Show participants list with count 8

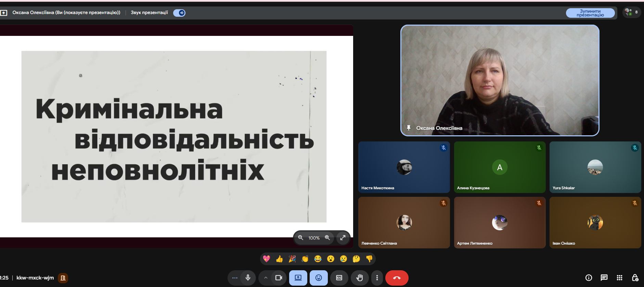[631, 12]
